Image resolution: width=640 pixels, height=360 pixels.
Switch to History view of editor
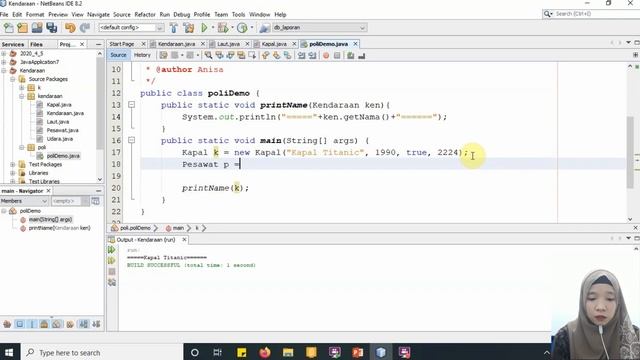(142, 55)
